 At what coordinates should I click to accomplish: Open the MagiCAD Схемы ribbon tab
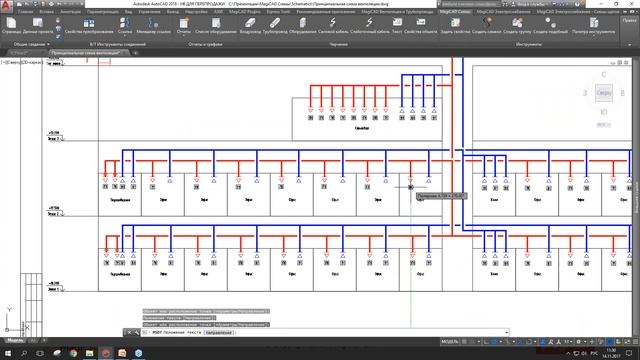coord(455,12)
